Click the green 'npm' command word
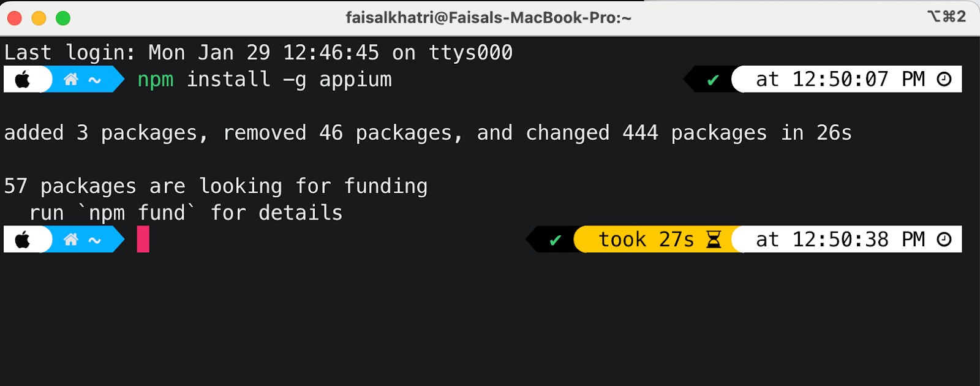The width and height of the screenshot is (980, 386). tap(156, 80)
